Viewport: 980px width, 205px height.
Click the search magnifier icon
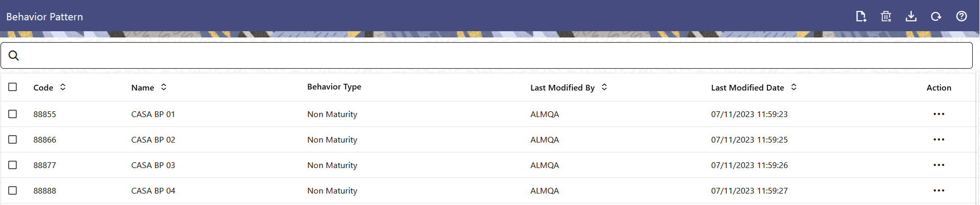click(x=14, y=55)
